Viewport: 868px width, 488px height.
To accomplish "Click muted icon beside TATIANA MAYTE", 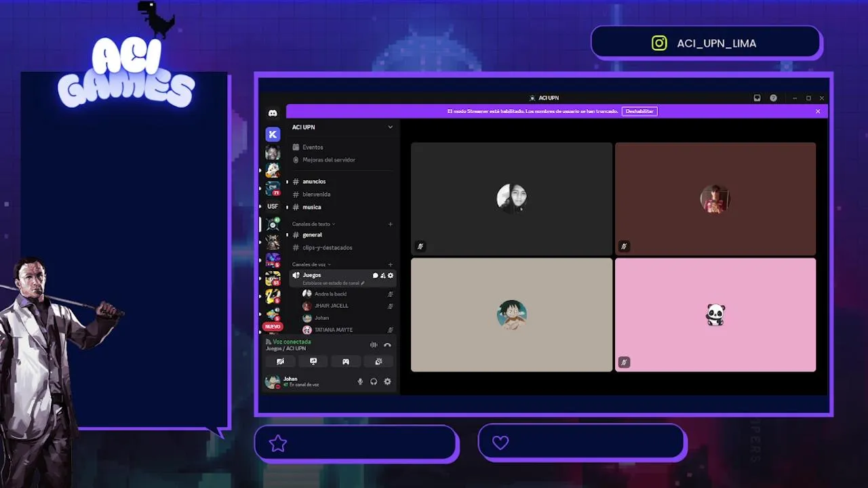I will (390, 330).
